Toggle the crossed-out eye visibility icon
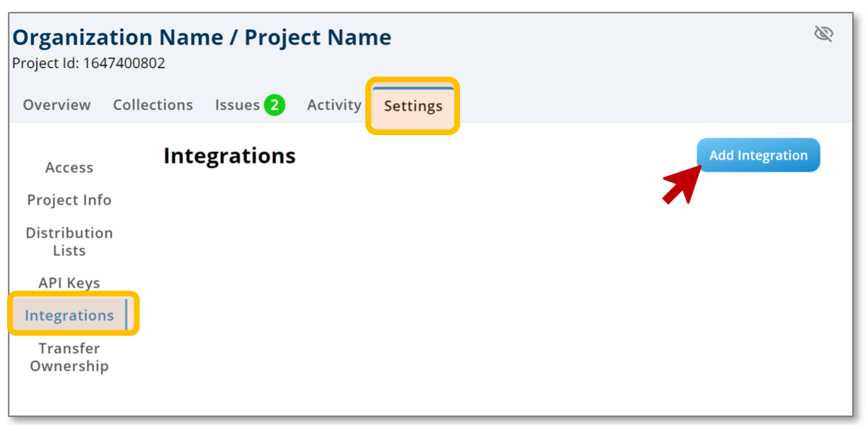The height and width of the screenshot is (425, 868). coord(823,34)
